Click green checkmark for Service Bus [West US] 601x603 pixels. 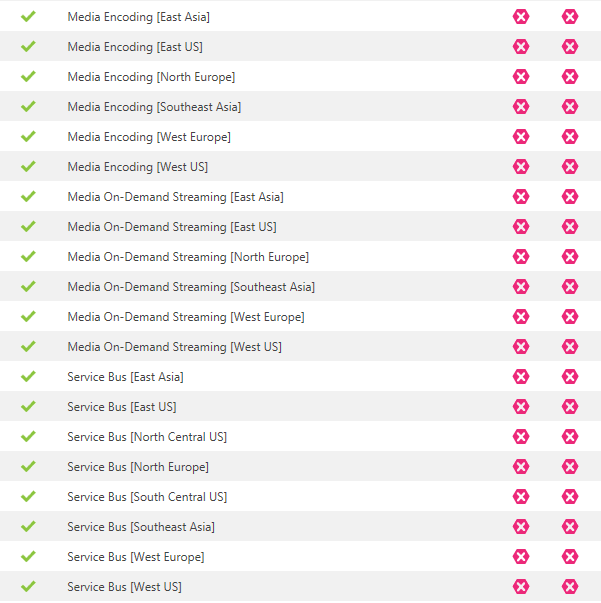coord(28,586)
